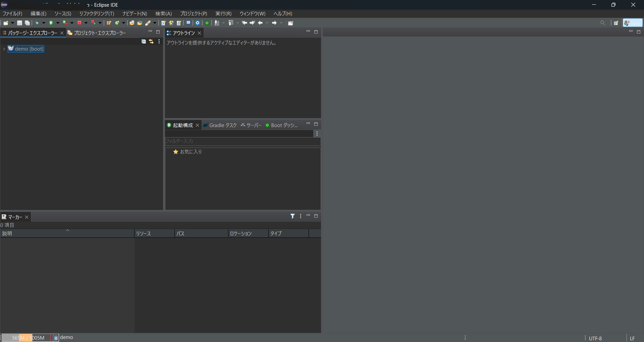Open the Run configurations dropdown arrow
644x342 pixels.
point(58,23)
